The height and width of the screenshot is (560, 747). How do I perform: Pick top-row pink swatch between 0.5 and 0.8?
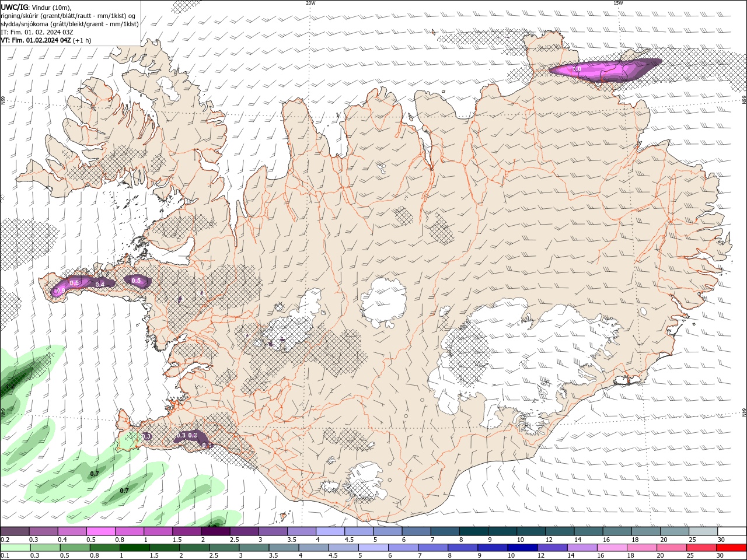(x=101, y=531)
